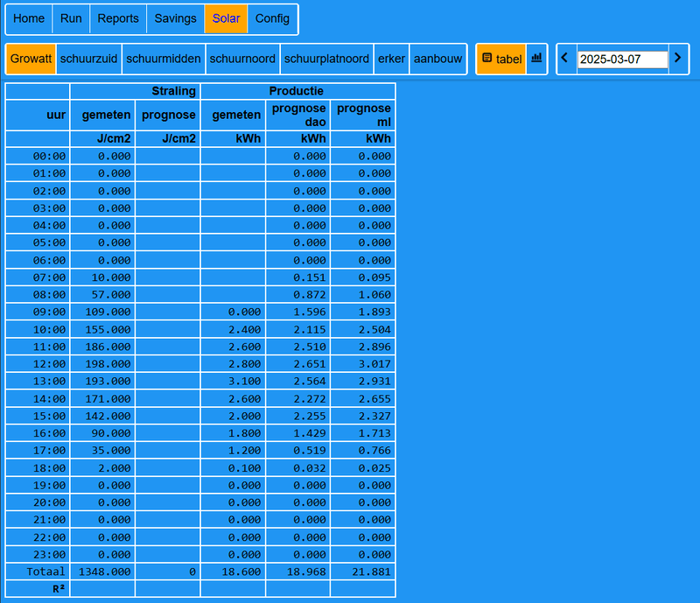Go to the next date arrow
This screenshot has width=700, height=603.
[677, 59]
